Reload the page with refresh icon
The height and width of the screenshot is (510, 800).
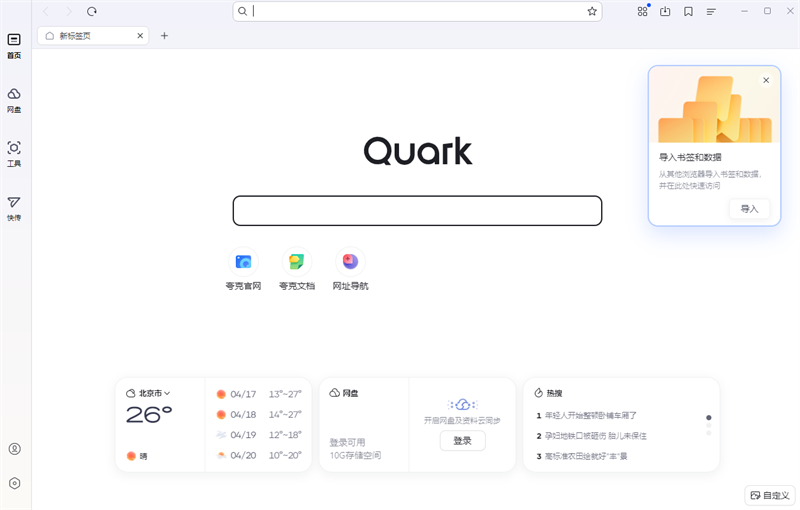point(92,11)
